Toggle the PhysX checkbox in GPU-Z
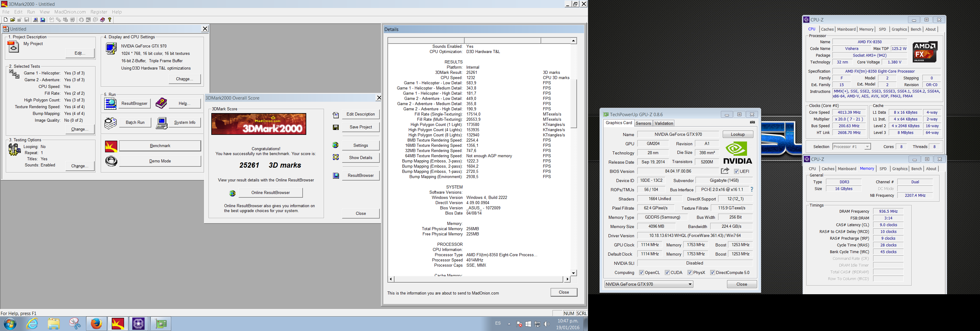This screenshot has width=980, height=331. click(690, 273)
